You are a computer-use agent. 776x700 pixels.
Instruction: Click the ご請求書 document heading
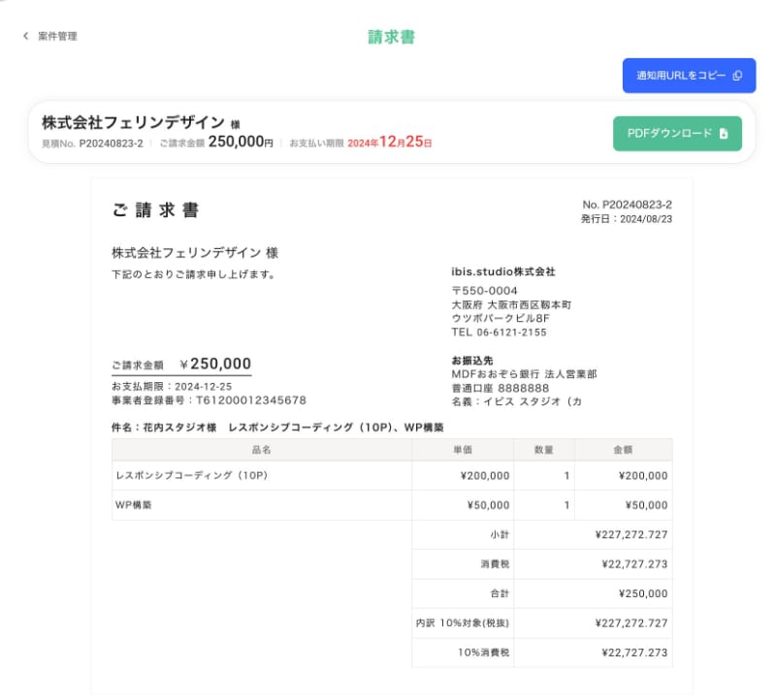[x=155, y=210]
